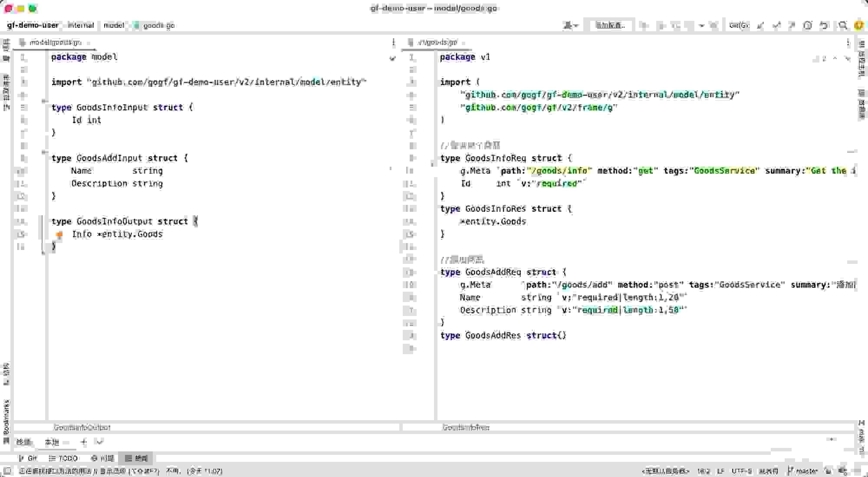Jump to previous highlighted problem arrow
The height and width of the screenshot is (477, 868).
click(835, 59)
